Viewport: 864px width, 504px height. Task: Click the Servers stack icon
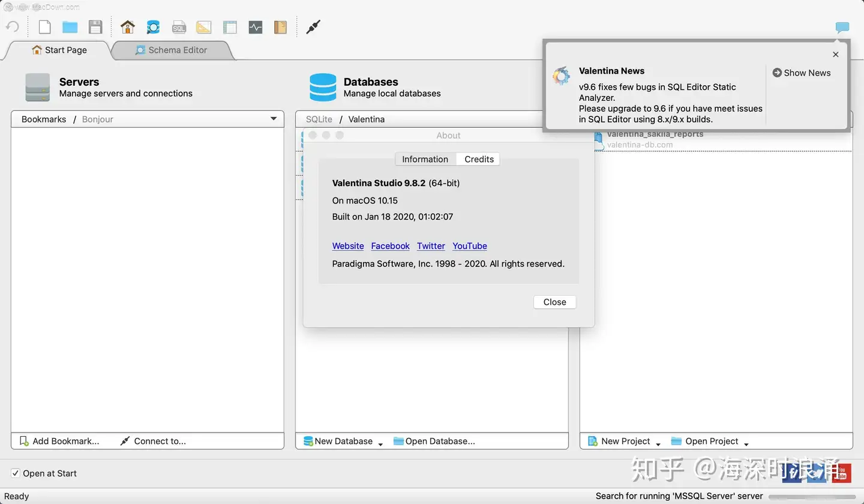38,88
